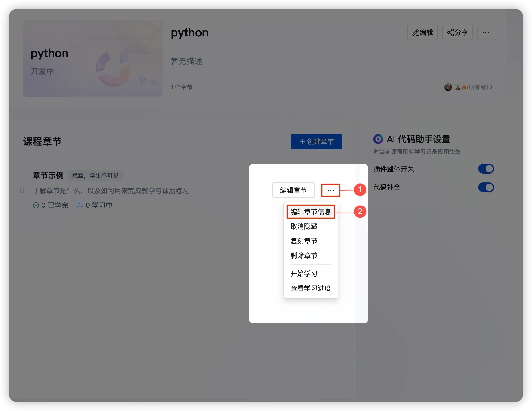
Task: Click the completed checkmark count icon
Action: (36, 205)
